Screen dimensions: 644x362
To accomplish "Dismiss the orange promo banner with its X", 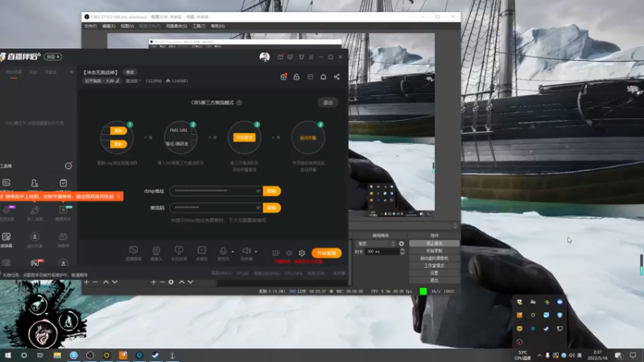I will tap(118, 196).
